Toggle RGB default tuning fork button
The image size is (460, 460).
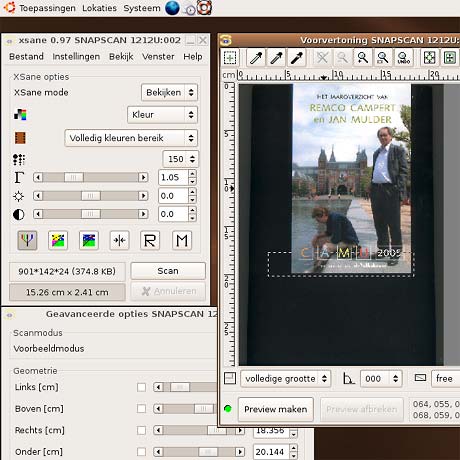(x=27, y=240)
